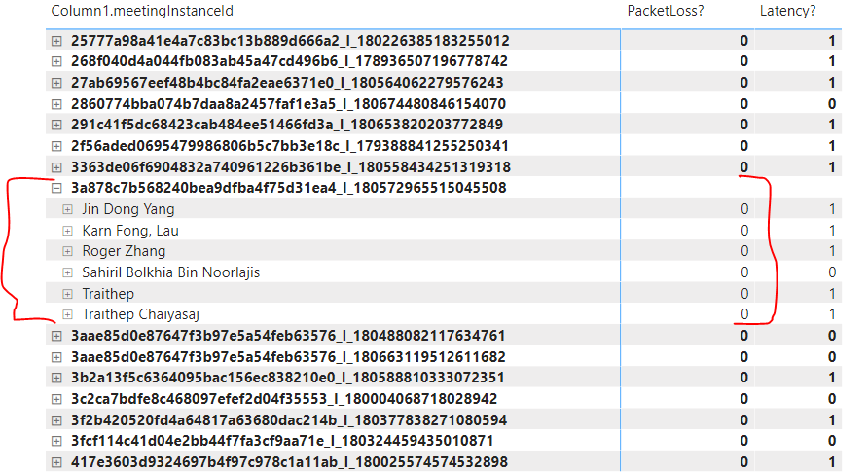Select Latency value of row 3b2a13f5c6364095bac156ec838210e0

click(x=832, y=378)
